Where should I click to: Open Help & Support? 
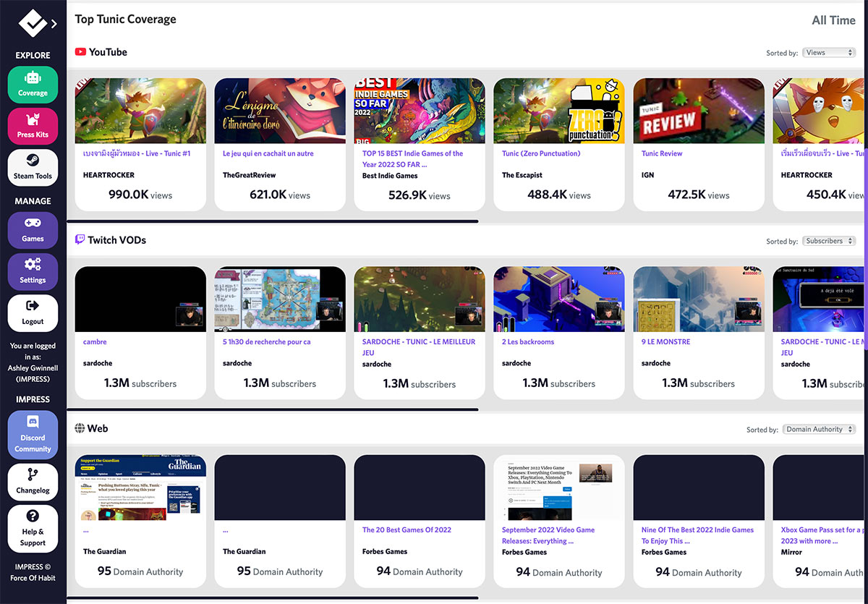point(33,524)
